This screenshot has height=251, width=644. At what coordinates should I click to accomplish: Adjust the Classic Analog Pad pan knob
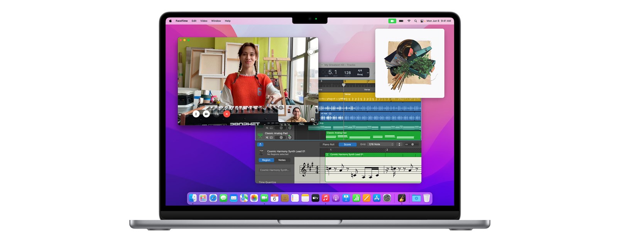(x=290, y=137)
